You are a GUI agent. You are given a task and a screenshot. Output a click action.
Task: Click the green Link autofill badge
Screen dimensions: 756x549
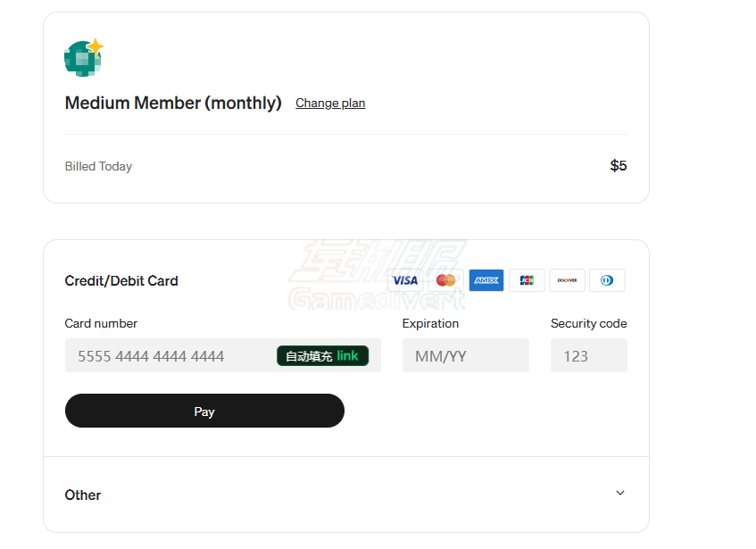pos(324,355)
